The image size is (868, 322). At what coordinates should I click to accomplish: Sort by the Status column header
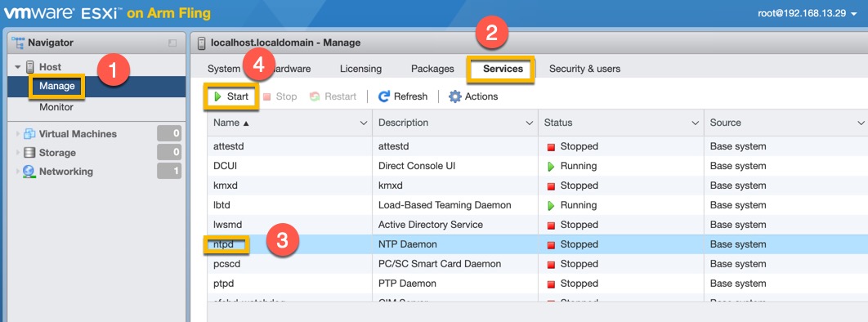pos(558,123)
